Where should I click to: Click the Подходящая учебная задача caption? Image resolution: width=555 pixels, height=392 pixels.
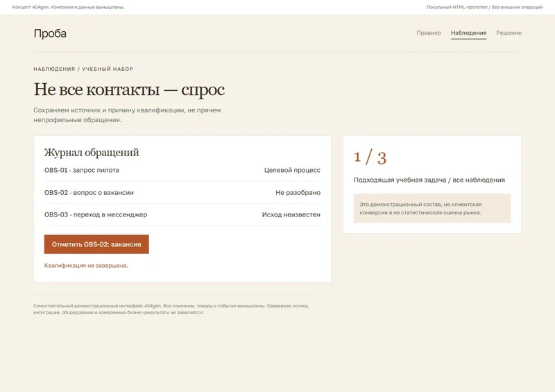(429, 180)
